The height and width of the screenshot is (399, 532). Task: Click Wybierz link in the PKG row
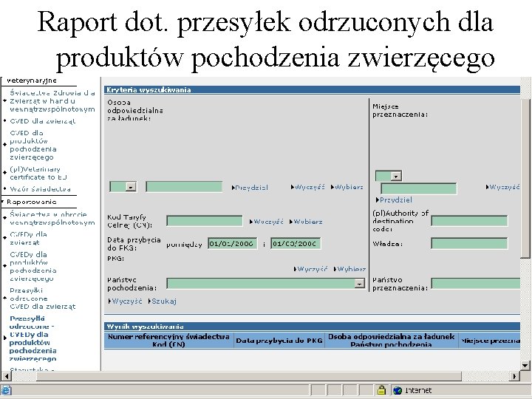[349, 269]
